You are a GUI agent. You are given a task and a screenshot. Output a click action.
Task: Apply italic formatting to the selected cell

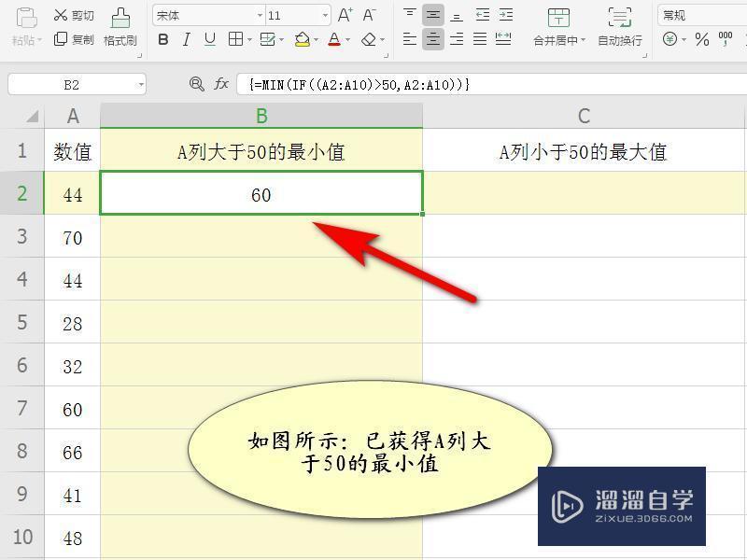[185, 40]
